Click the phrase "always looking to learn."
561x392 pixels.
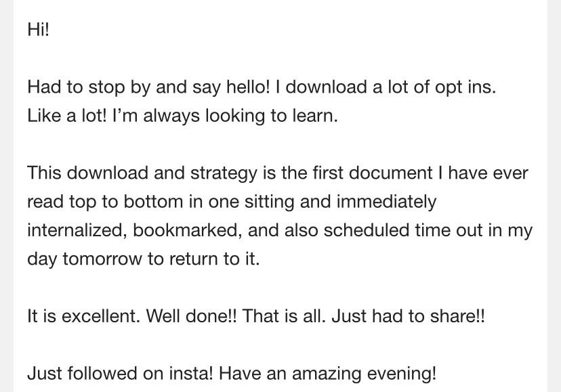click(241, 116)
